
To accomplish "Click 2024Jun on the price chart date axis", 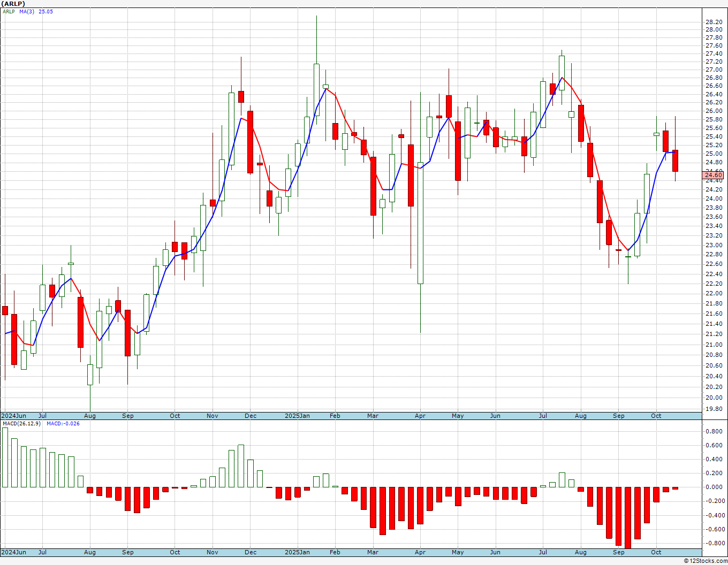I will point(13,416).
